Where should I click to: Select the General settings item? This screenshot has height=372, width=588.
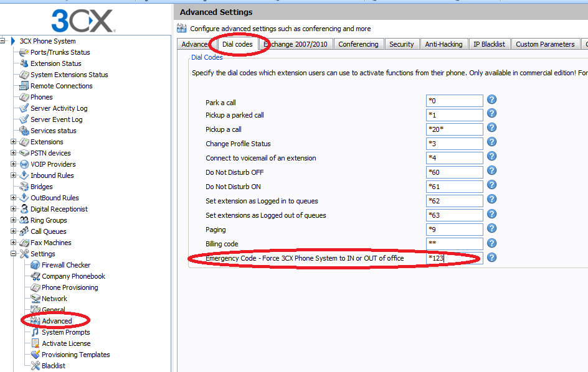53,310
